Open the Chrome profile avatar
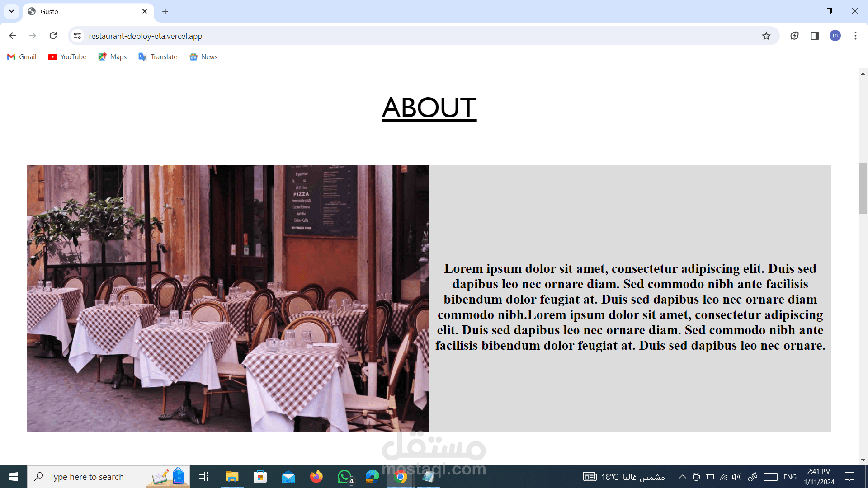868x488 pixels. (x=835, y=36)
